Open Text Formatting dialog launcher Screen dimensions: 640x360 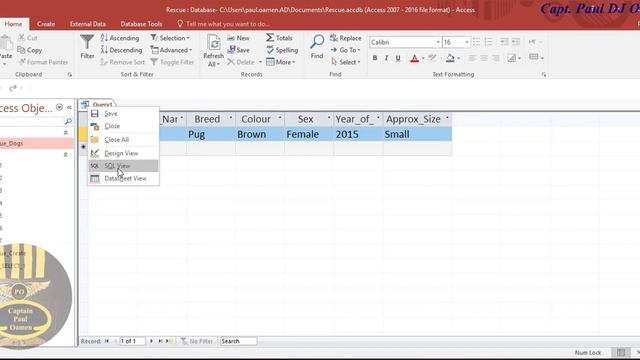544,75
